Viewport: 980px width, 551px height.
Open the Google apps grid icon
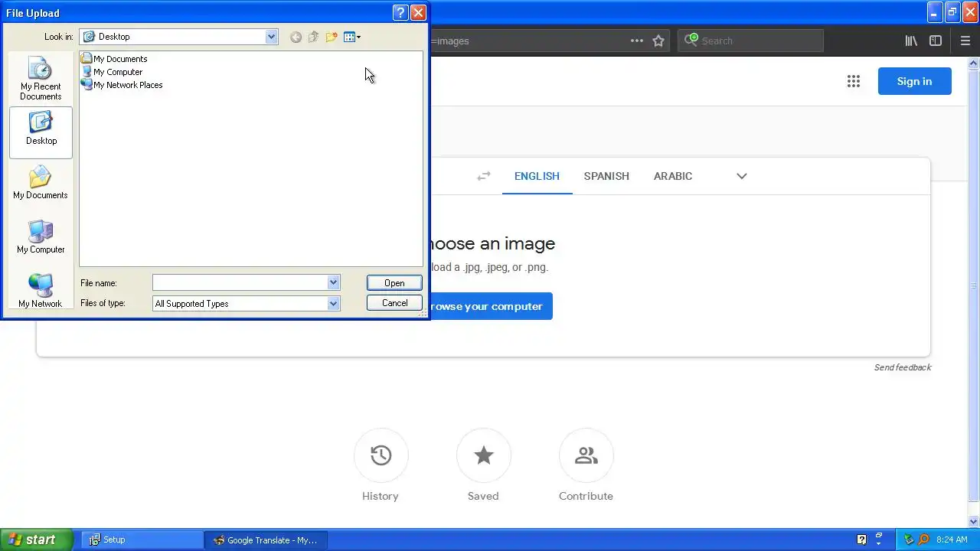pos(854,81)
